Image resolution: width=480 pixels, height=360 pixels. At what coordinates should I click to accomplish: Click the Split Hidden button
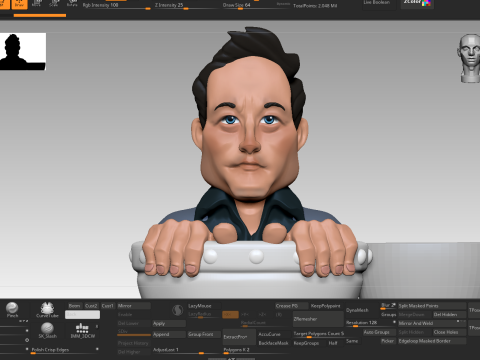point(415,332)
